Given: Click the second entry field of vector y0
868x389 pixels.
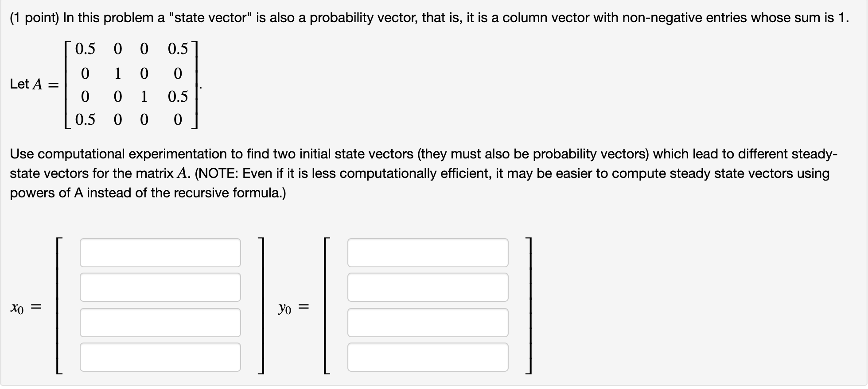Looking at the screenshot, I should tap(428, 287).
